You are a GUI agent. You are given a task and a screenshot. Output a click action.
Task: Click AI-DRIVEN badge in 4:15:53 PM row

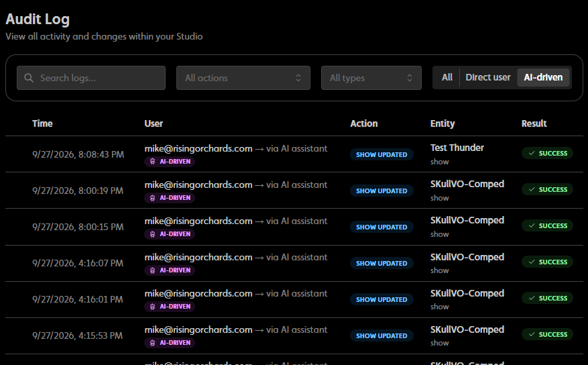point(170,342)
